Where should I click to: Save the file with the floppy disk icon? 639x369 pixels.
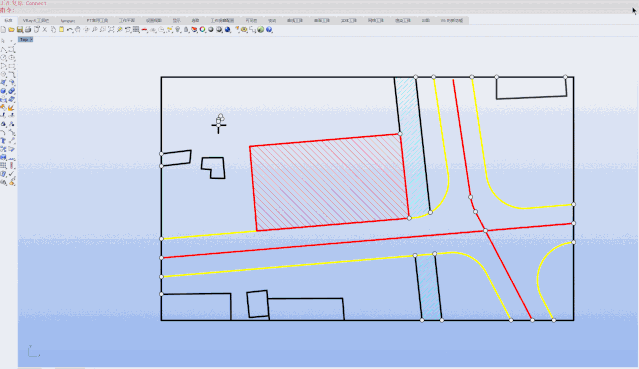tap(20, 30)
